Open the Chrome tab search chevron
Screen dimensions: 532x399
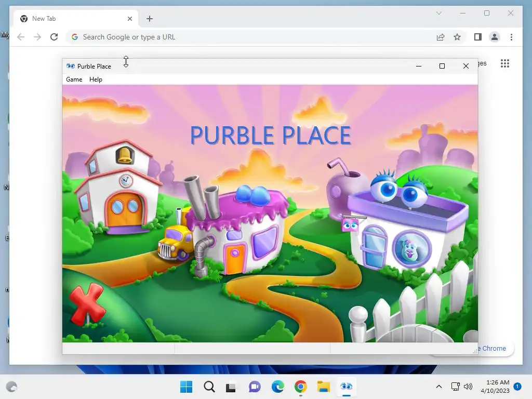tap(438, 13)
